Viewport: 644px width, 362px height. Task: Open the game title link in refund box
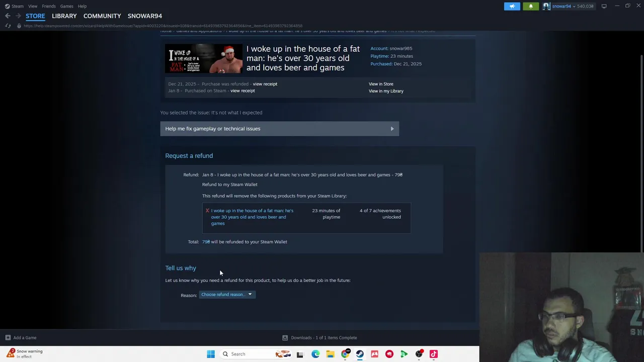point(252,217)
